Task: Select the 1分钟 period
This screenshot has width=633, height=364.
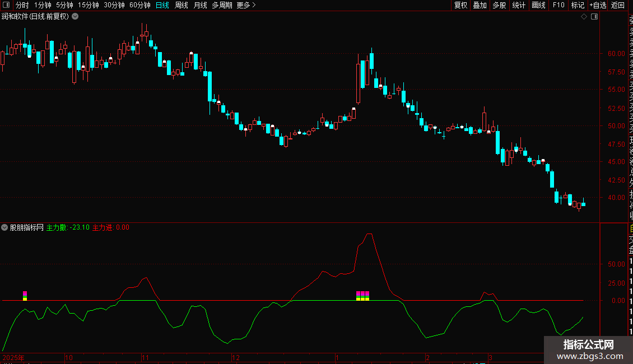Action: coord(43,5)
